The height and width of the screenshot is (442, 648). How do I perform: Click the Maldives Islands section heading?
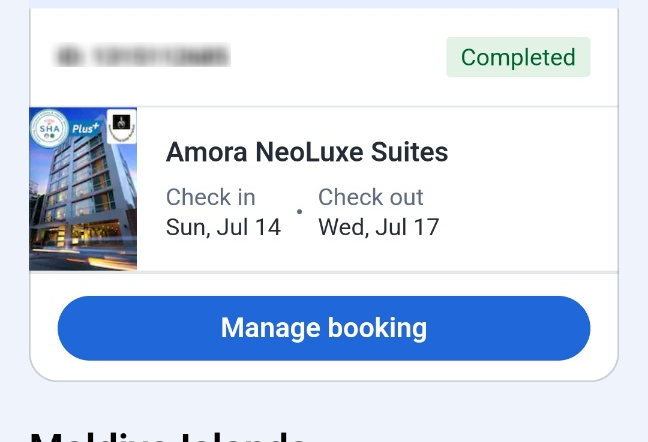coord(167,436)
